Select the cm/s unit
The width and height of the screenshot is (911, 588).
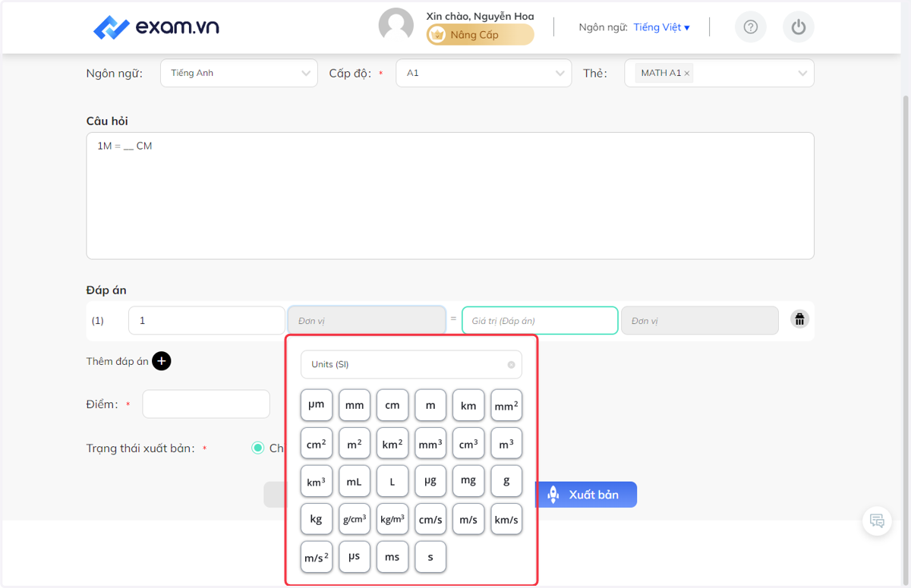430,519
